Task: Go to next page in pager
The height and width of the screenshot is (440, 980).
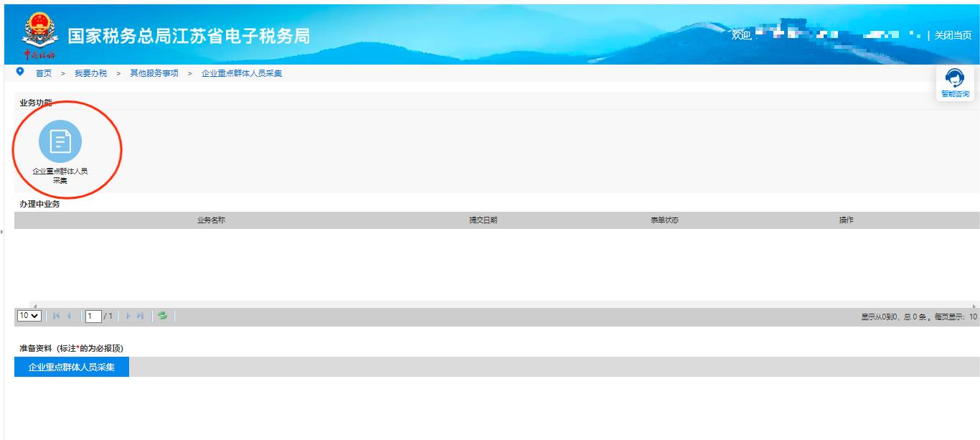Action: pyautogui.click(x=128, y=316)
